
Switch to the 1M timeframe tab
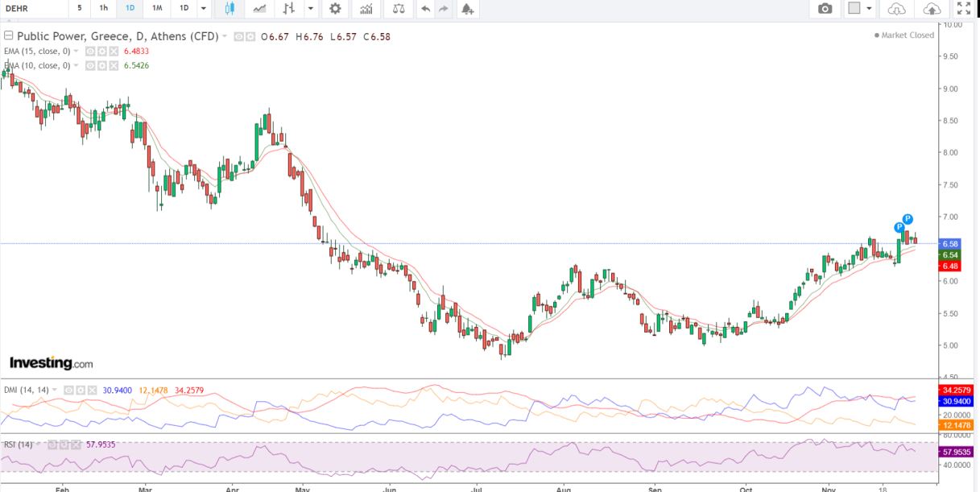pyautogui.click(x=157, y=8)
